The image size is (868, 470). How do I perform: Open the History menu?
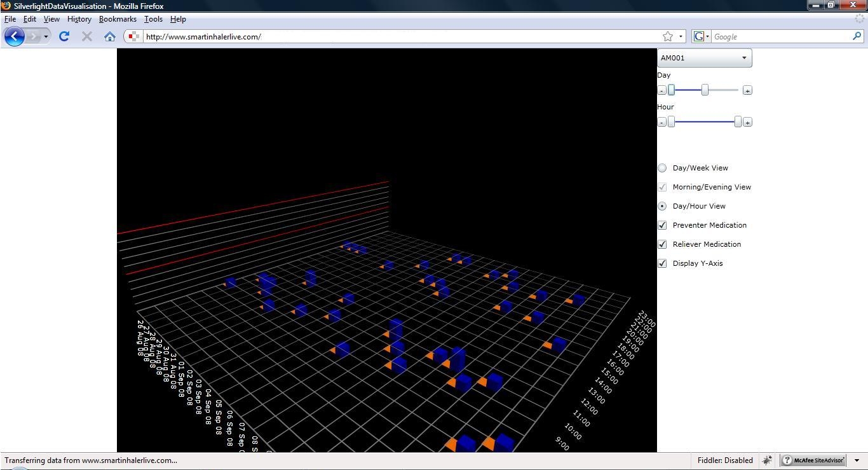tap(79, 19)
